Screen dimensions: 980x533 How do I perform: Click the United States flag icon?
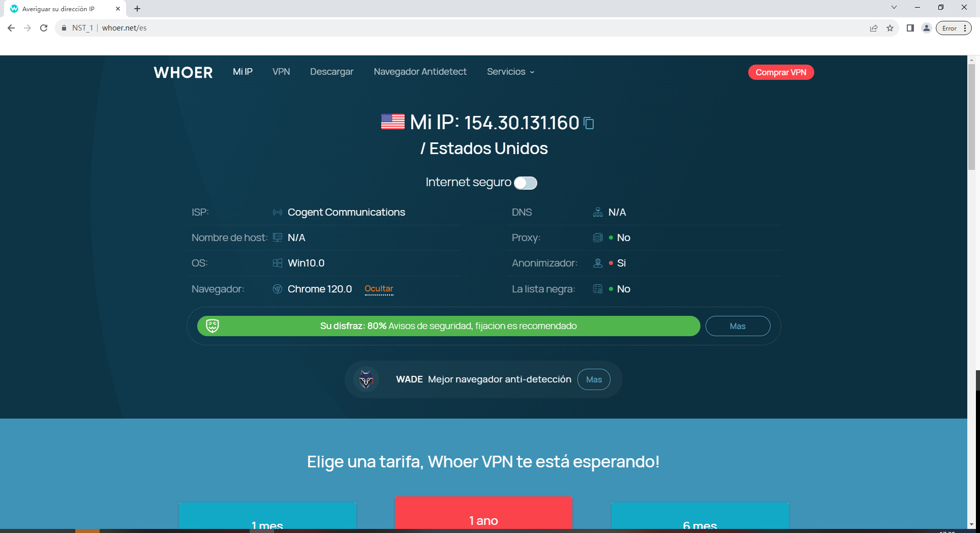tap(392, 122)
